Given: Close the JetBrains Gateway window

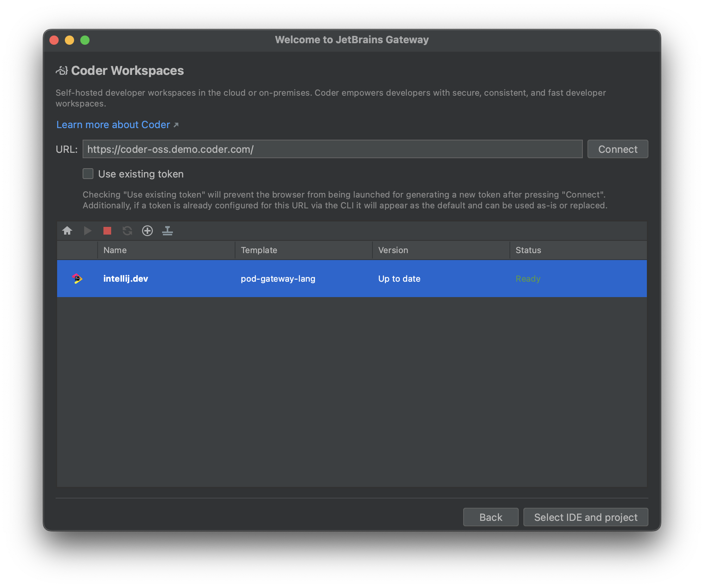Looking at the screenshot, I should click(54, 40).
